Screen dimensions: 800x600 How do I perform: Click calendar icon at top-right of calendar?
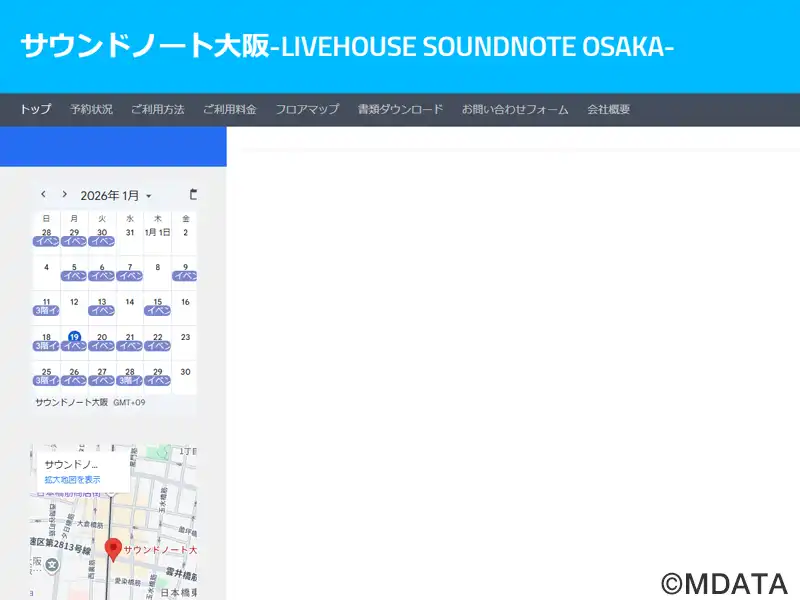click(x=193, y=194)
